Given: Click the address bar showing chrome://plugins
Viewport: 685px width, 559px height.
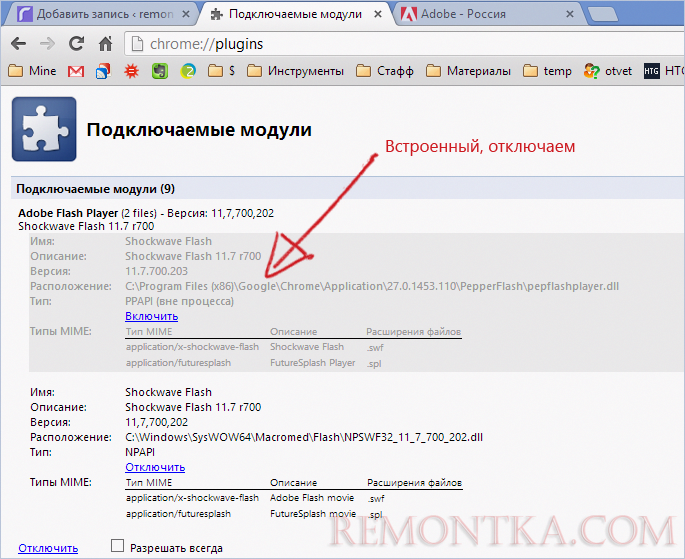Looking at the screenshot, I should (x=406, y=44).
